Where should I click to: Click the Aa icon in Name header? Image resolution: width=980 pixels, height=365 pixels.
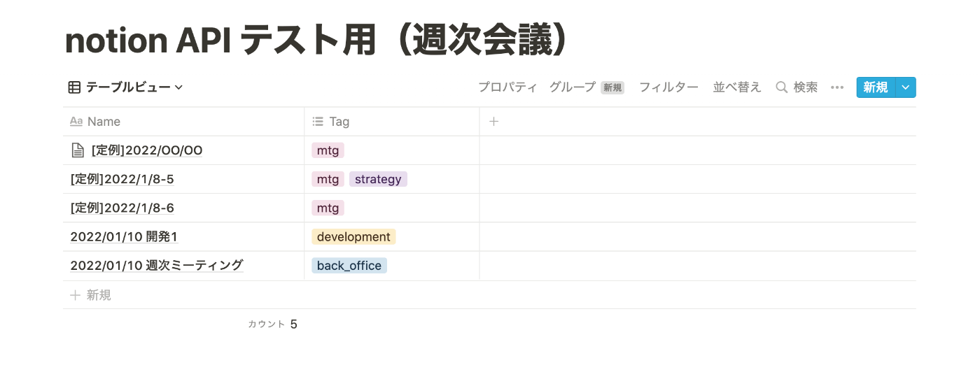[76, 122]
